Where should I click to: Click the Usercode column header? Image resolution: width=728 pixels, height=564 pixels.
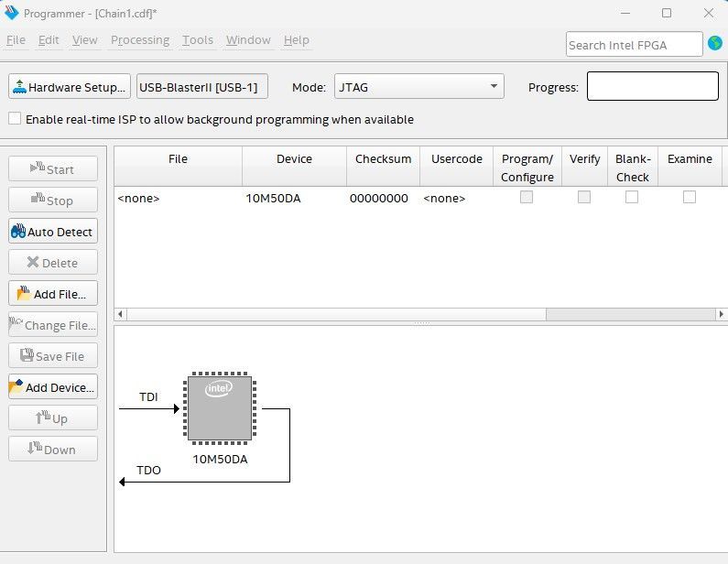456,167
